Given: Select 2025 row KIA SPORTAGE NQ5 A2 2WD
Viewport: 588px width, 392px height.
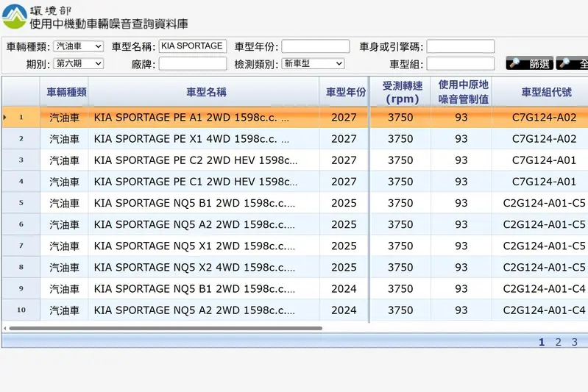Looking at the screenshot, I should point(295,224).
